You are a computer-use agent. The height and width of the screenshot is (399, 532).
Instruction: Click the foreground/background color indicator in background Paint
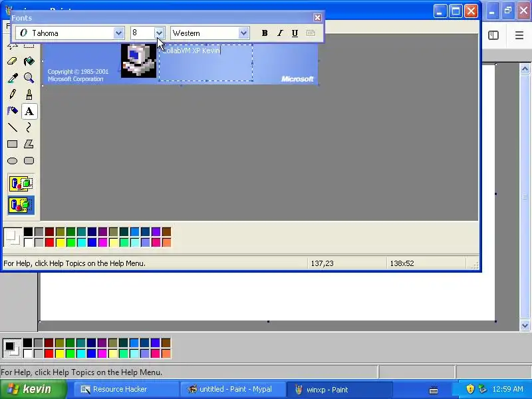click(x=12, y=348)
